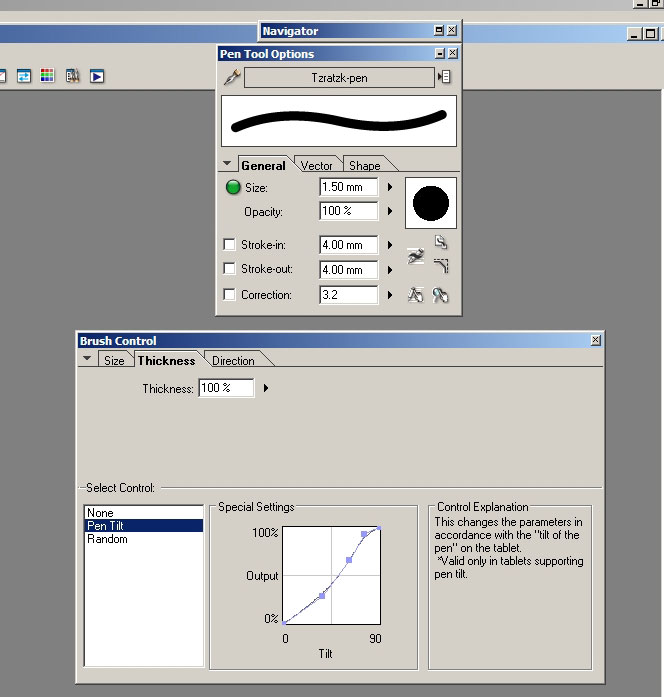Maximize the document window behind the panels

click(650, 34)
